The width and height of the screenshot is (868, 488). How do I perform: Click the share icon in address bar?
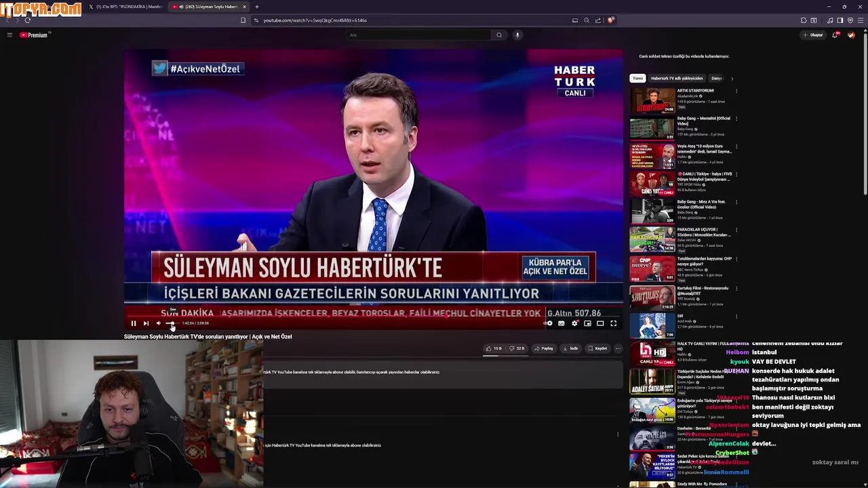click(598, 20)
